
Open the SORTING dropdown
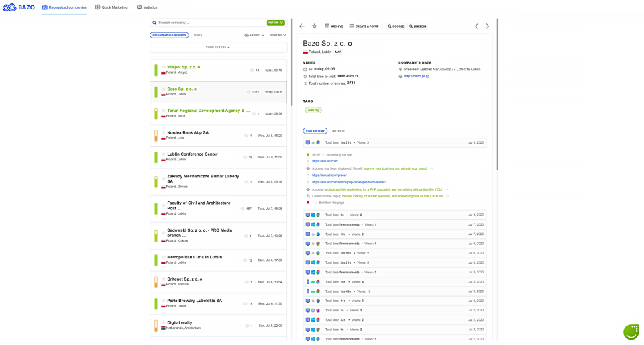pos(278,36)
